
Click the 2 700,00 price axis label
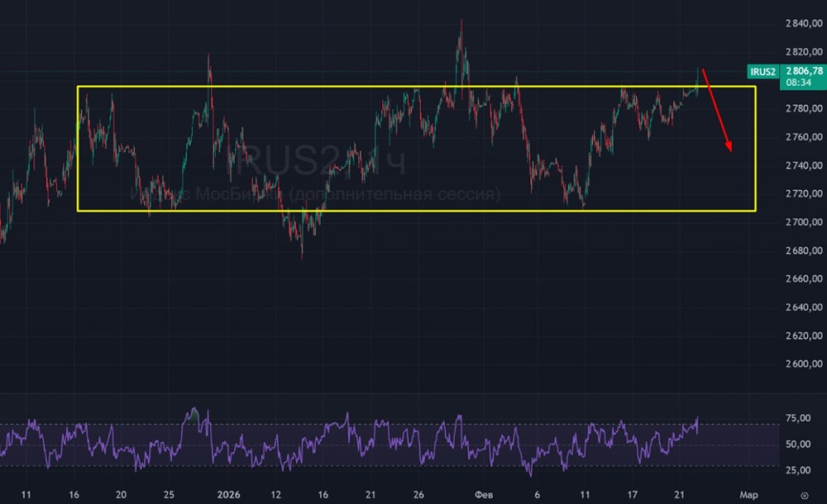[804, 222]
